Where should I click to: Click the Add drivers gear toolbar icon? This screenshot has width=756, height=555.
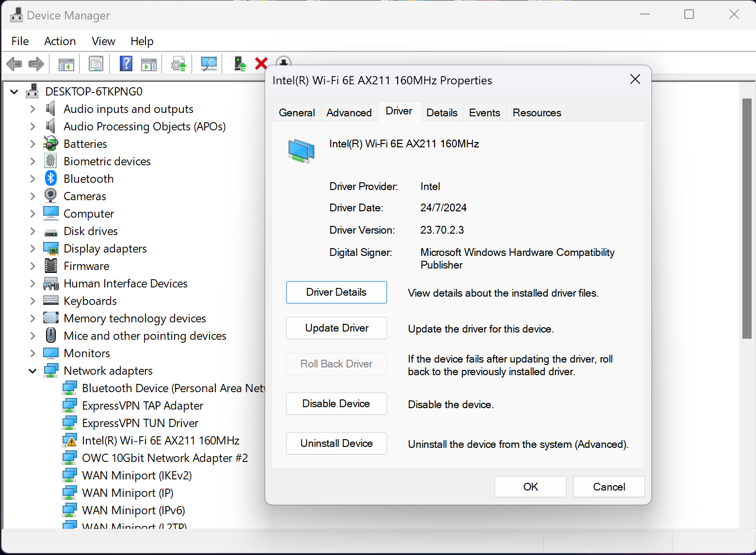(178, 63)
